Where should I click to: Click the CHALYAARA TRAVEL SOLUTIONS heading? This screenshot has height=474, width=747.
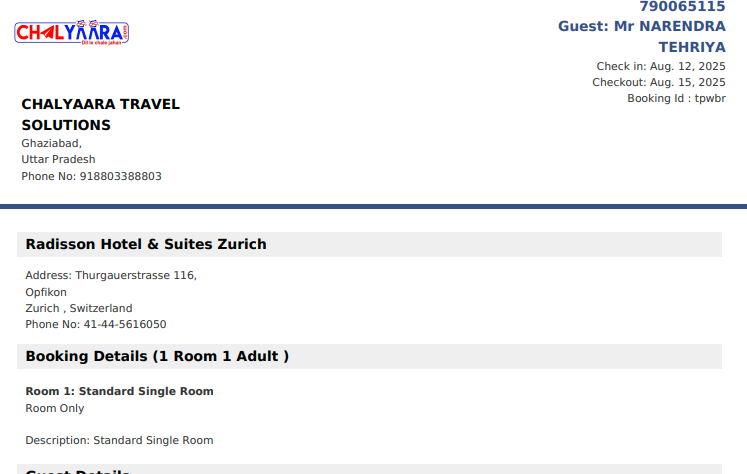point(101,114)
